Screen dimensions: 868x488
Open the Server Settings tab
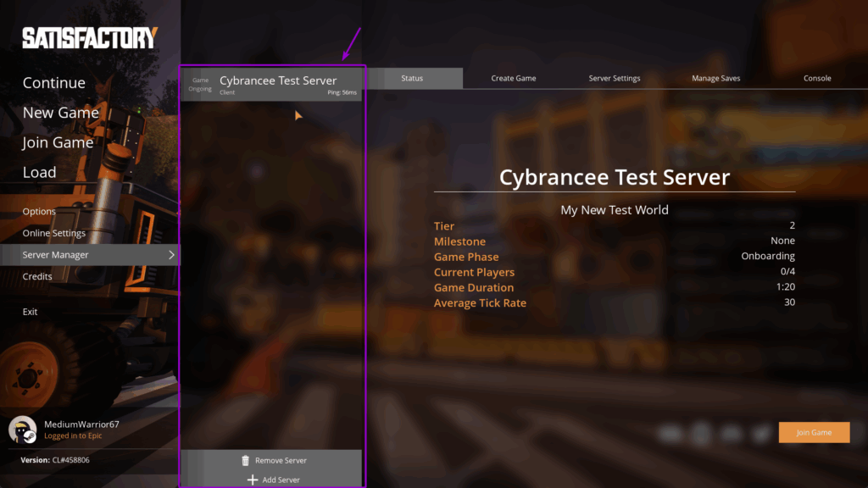[x=614, y=77]
